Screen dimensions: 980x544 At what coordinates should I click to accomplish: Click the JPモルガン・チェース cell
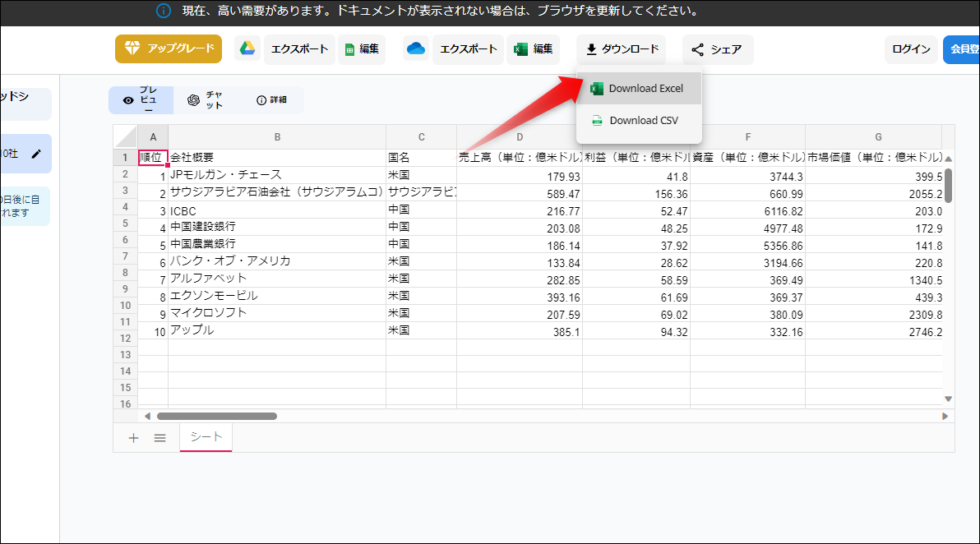click(277, 175)
